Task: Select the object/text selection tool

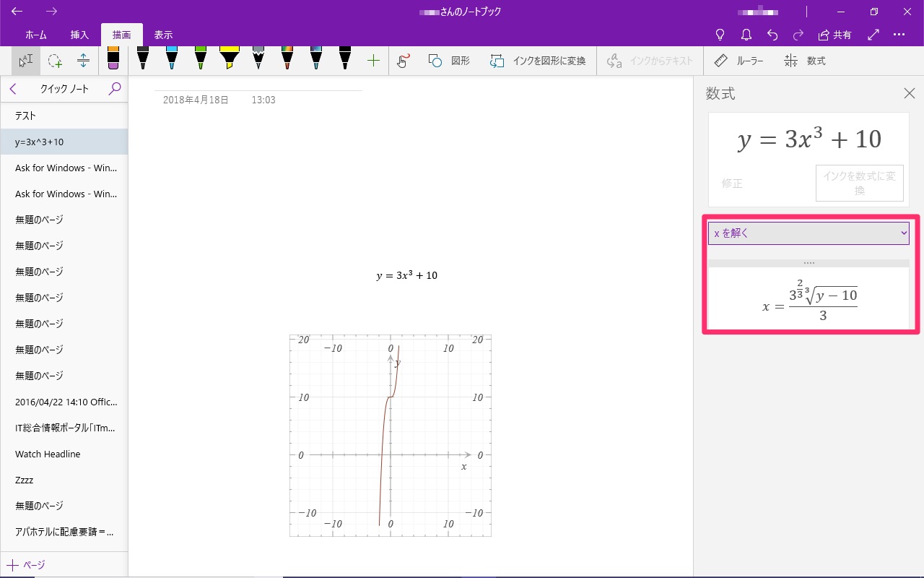Action: pyautogui.click(x=26, y=61)
